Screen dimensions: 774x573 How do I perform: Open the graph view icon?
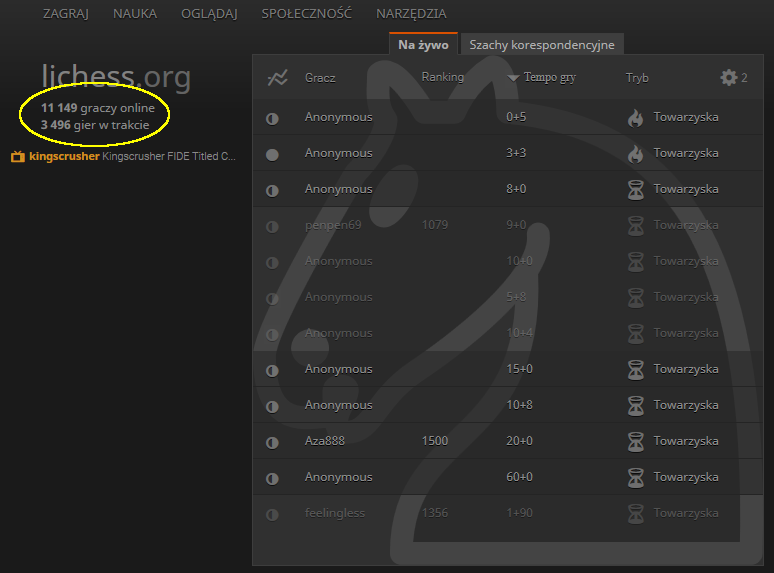277,77
